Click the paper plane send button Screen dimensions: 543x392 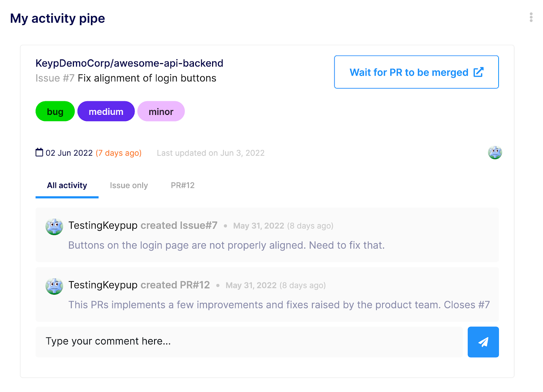(483, 342)
